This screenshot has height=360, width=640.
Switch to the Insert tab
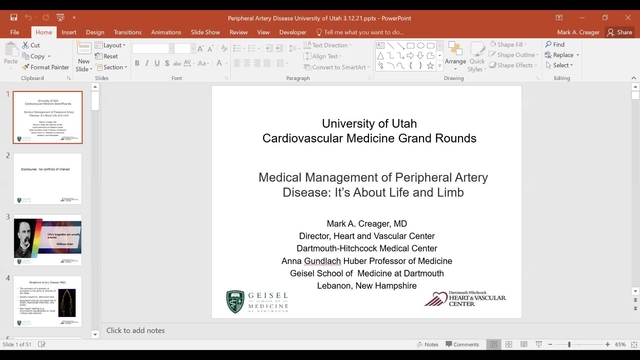coord(69,32)
